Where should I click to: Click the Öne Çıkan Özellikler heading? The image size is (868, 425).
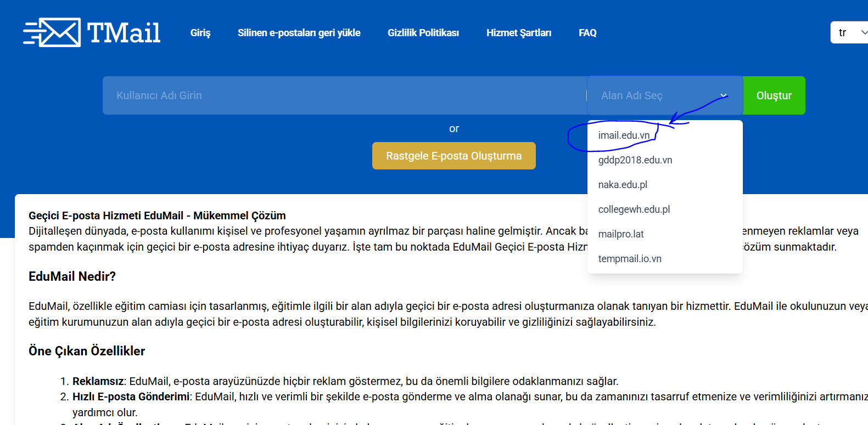point(87,351)
